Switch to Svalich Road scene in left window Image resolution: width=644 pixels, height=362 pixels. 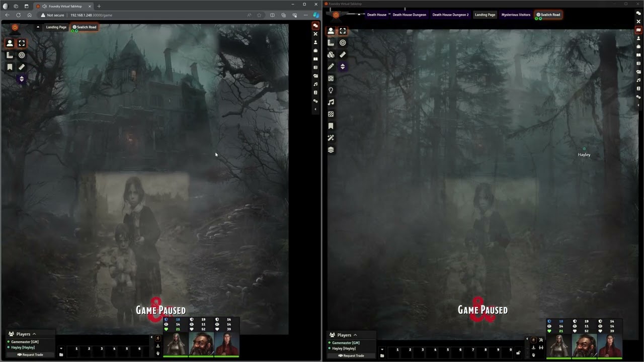84,27
